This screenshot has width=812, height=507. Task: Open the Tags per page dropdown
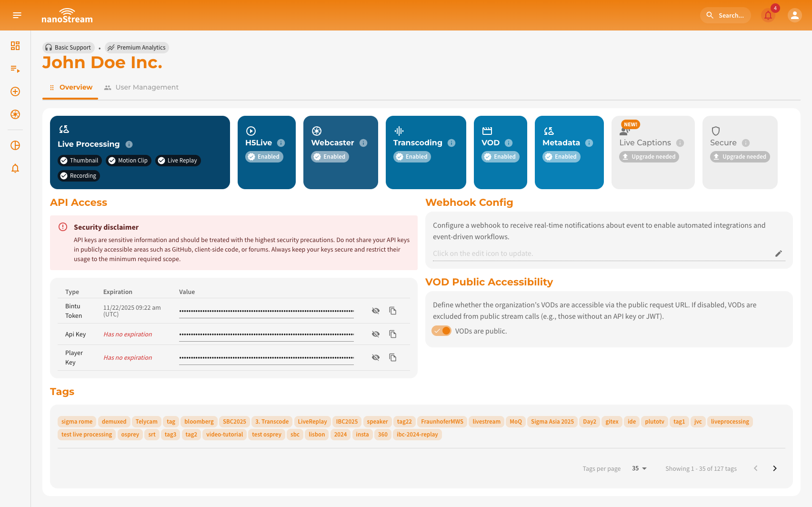[639, 468]
